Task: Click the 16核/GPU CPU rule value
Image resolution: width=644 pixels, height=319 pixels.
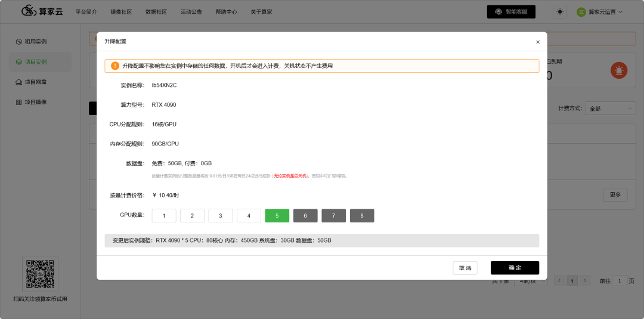Action: (x=165, y=125)
